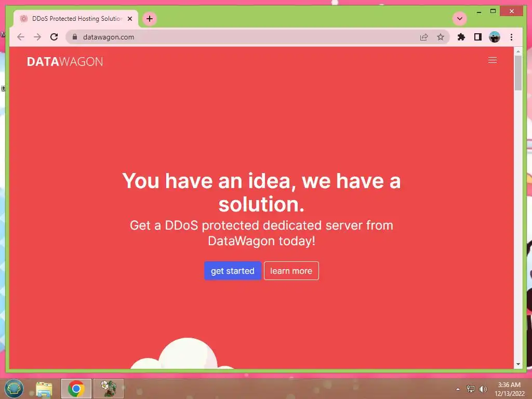Click the DATAWAGON logo
Viewport: 532px width, 399px height.
pyautogui.click(x=65, y=61)
